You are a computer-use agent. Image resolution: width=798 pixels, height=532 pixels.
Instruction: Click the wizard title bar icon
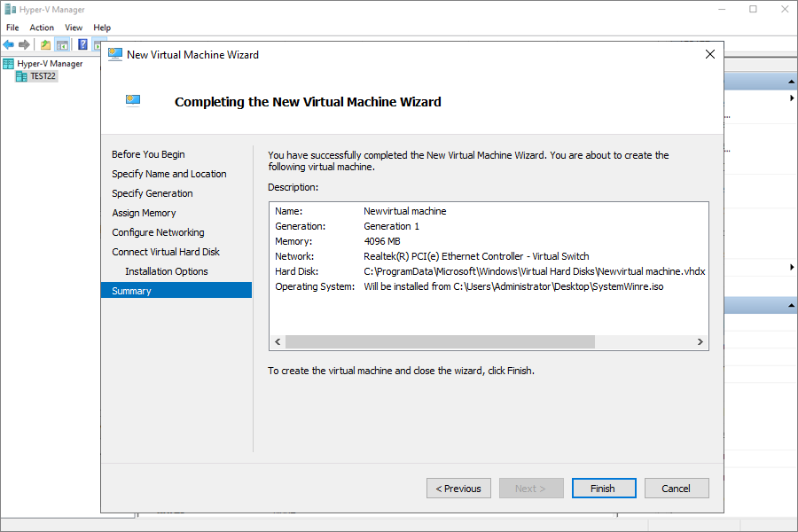pyautogui.click(x=115, y=54)
